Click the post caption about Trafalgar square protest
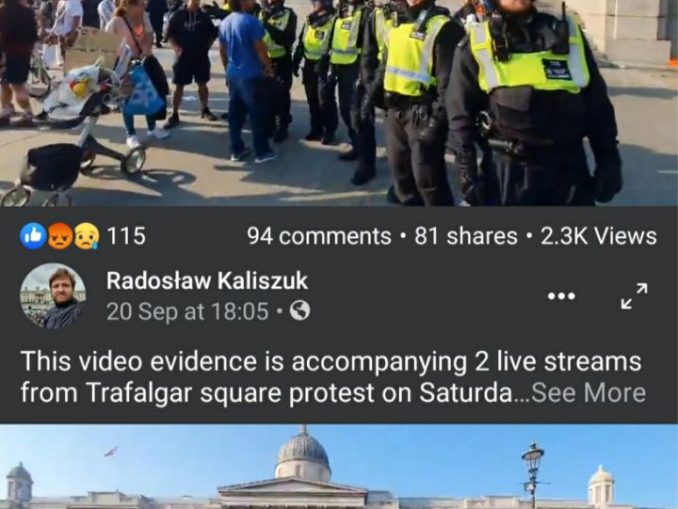Viewport: 678px width, 509px height. (333, 377)
